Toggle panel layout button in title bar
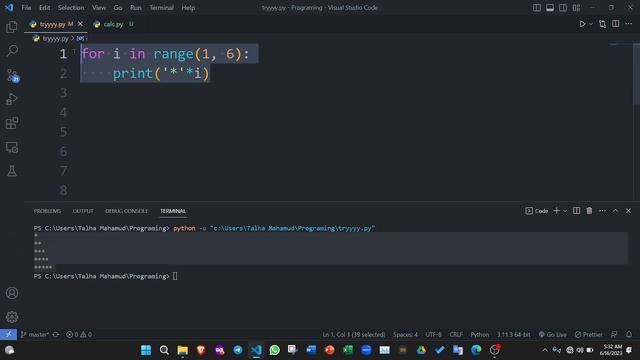This screenshot has height=360, width=640. (550, 8)
